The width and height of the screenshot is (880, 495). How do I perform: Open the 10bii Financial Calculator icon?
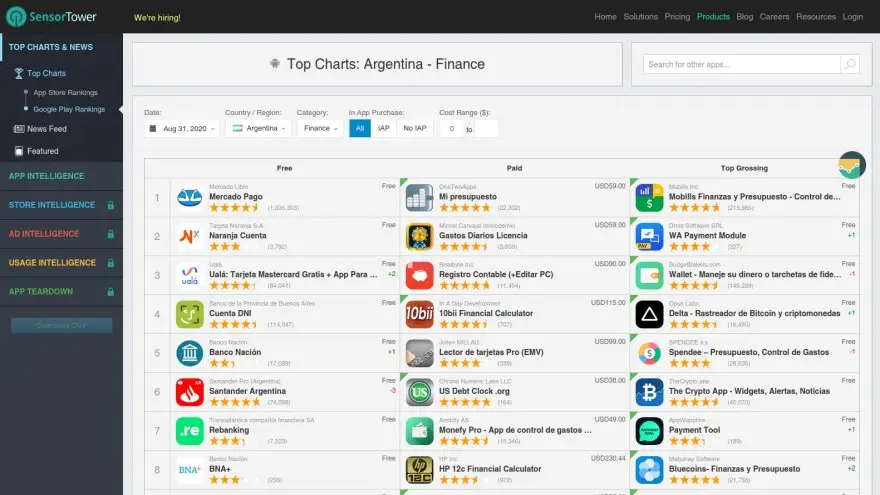(419, 314)
